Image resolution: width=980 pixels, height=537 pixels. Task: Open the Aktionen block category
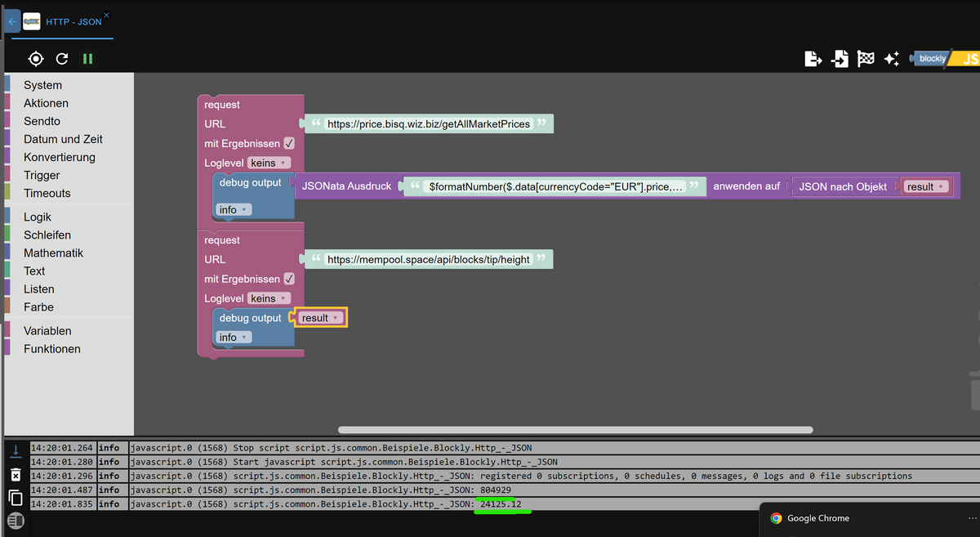[46, 103]
